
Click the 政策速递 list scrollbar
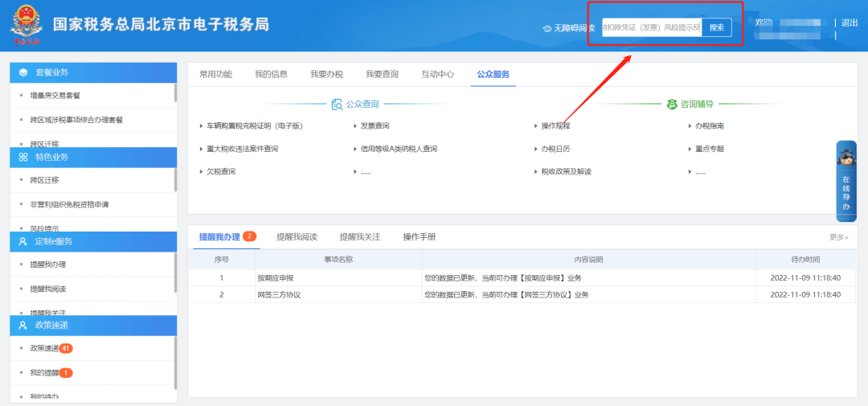point(175,363)
